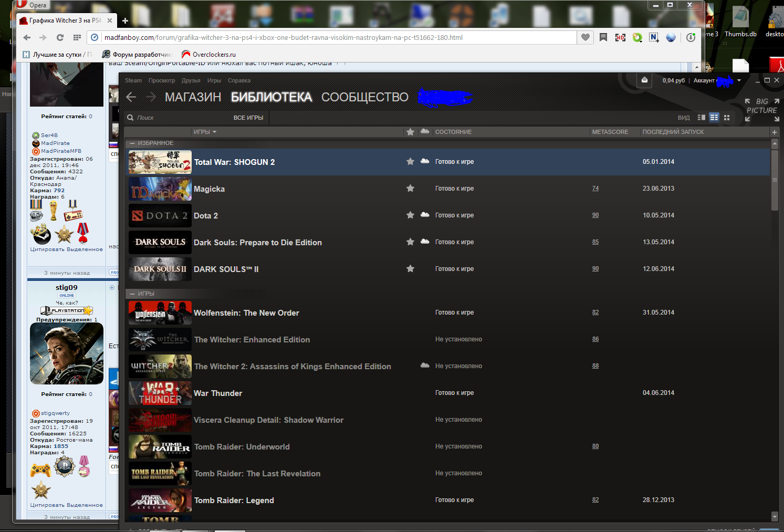The width and height of the screenshot is (784, 532).
Task: Switch to the МАГАЗИН tab
Action: (193, 97)
